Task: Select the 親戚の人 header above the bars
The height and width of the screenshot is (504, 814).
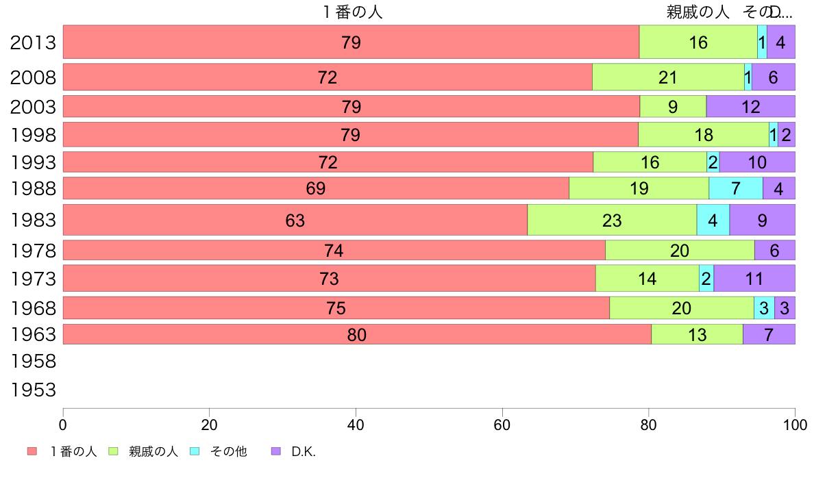Action: pos(698,12)
